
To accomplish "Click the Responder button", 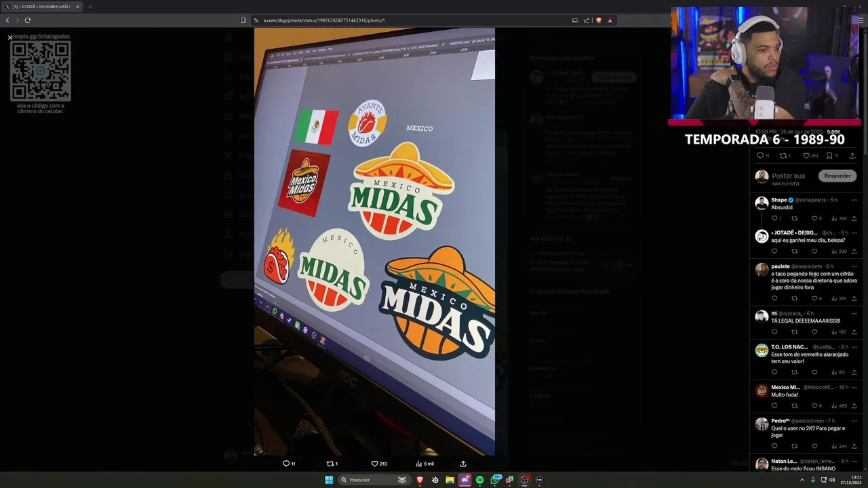I will (837, 176).
